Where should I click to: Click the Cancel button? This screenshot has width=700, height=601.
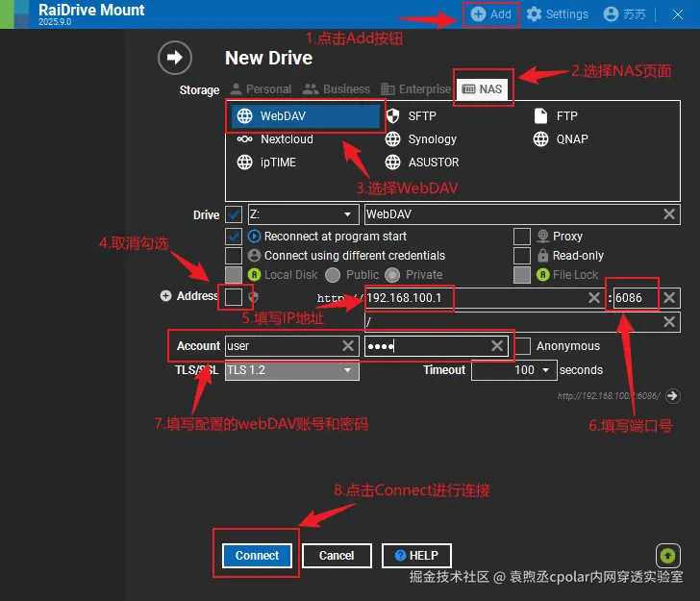pyautogui.click(x=337, y=556)
